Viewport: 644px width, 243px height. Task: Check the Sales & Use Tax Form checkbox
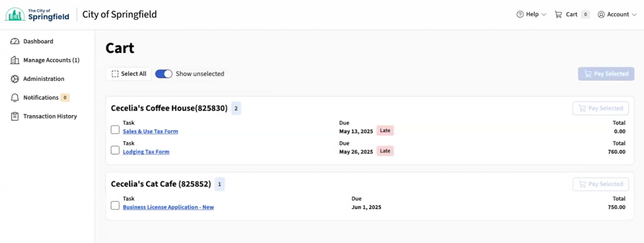pos(115,130)
